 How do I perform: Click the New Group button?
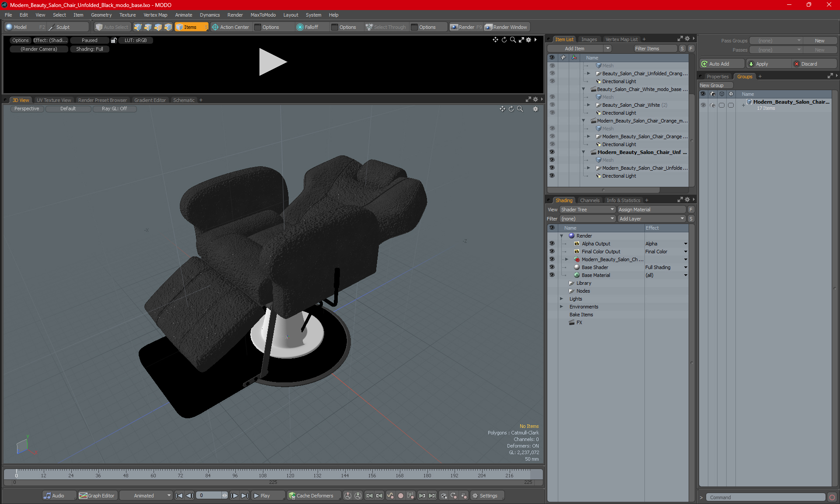[x=715, y=85]
